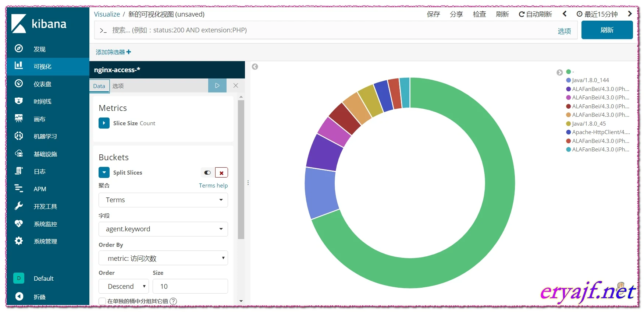Click Apache-HttpClient legend color dot
This screenshot has width=644, height=312.
(569, 132)
